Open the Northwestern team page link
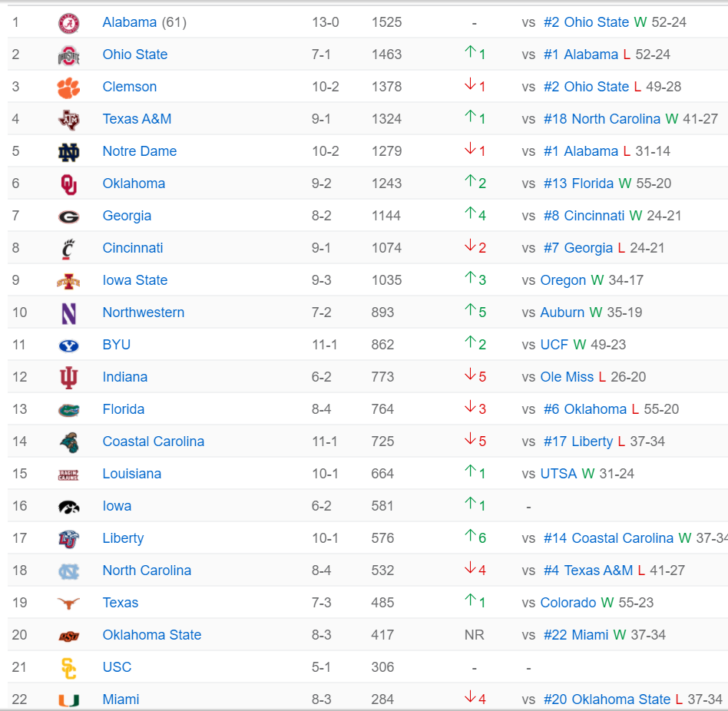Screen dimensions: 728x711 click(x=144, y=313)
